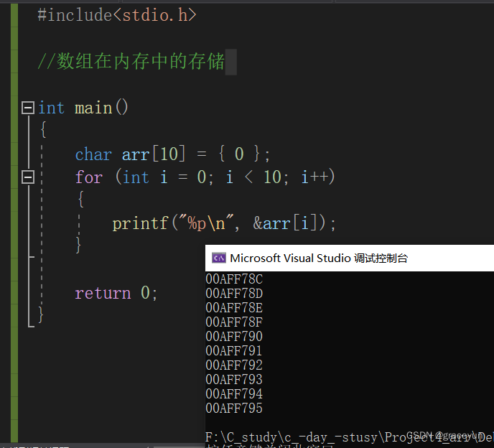Click the output address 00AFF791

[x=234, y=351]
